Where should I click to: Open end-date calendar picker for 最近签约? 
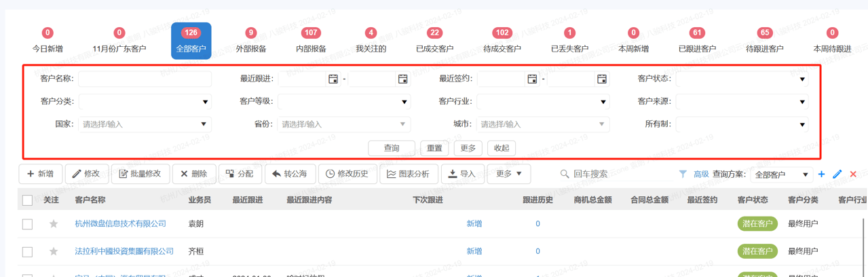point(601,79)
